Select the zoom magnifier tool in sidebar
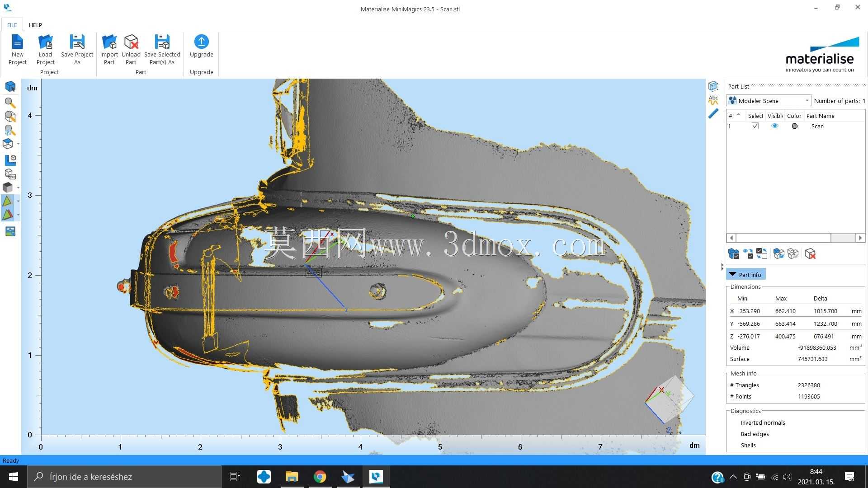 10,103
